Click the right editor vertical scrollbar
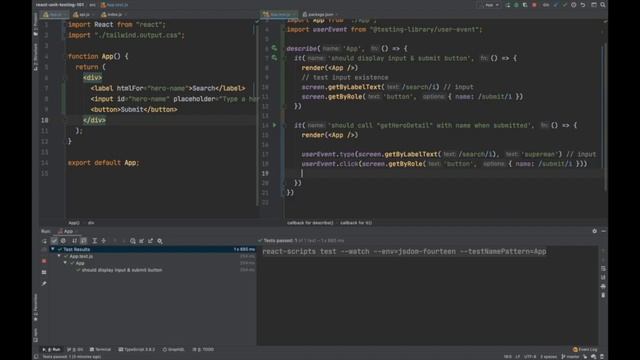640x360 pixels. [x=605, y=117]
